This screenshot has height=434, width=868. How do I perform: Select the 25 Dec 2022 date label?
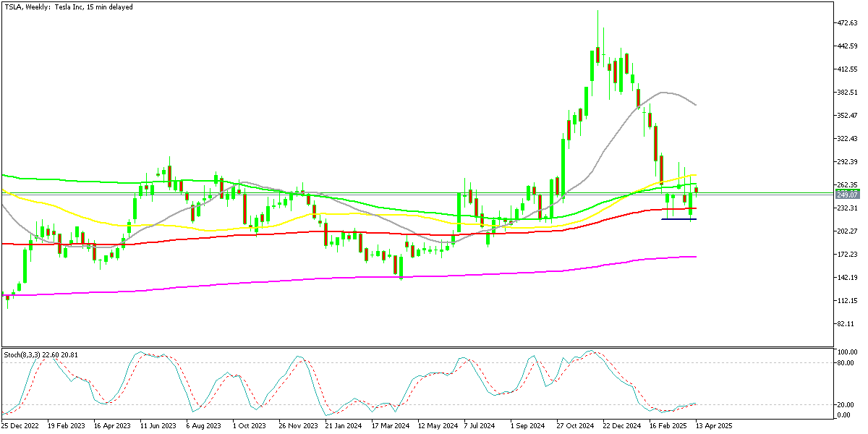point(22,427)
